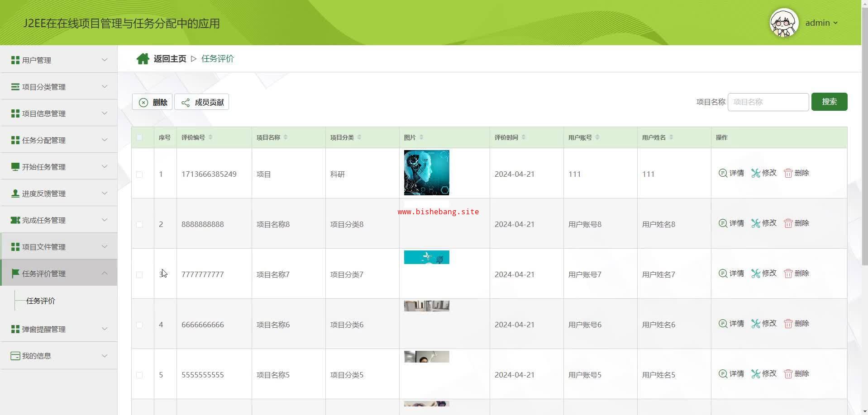Open the robot image thumbnail in row 1
868x415 pixels.
pyautogui.click(x=427, y=173)
